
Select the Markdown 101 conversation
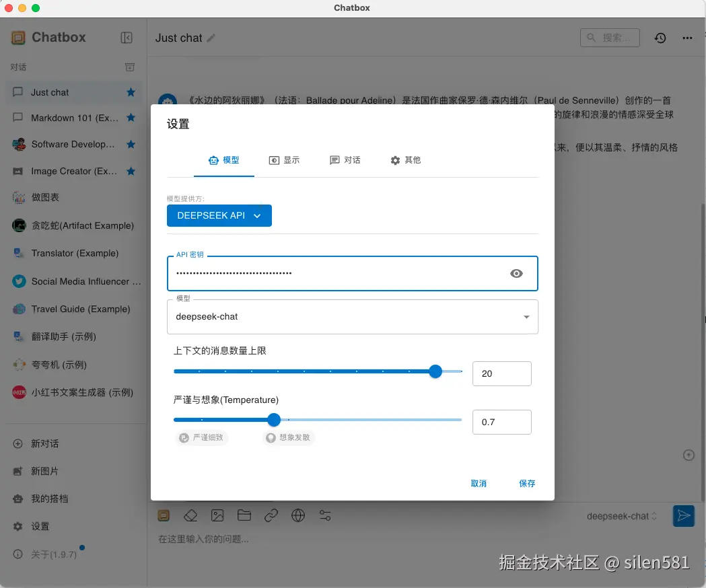pyautogui.click(x=74, y=118)
